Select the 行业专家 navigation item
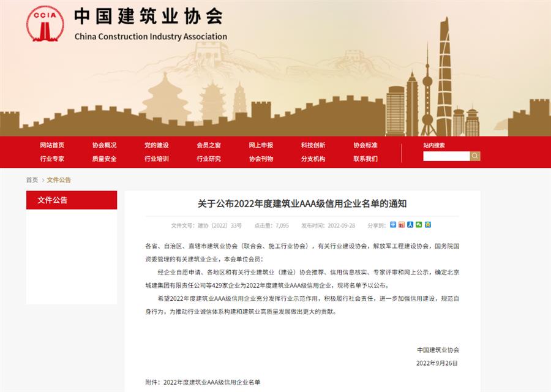The height and width of the screenshot is (392, 551). coord(53,160)
